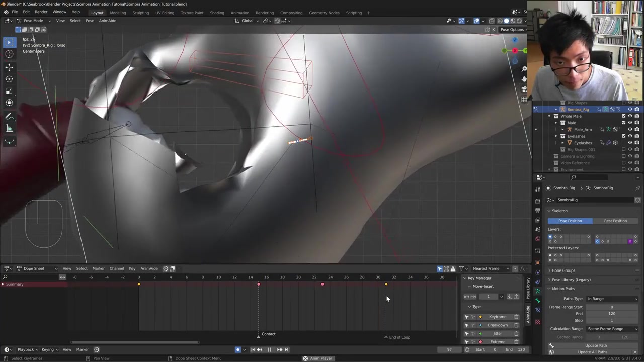Select the Rest Position button
Screen dimensions: 644x362
pos(615,221)
